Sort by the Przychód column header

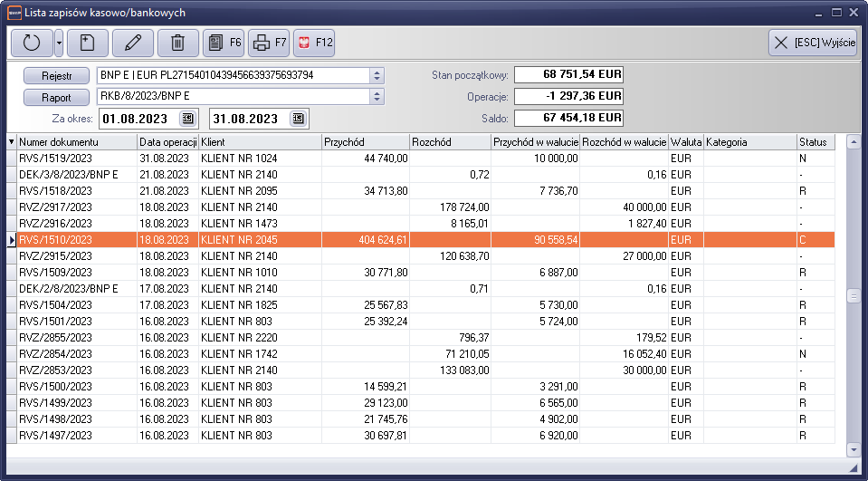[365, 142]
